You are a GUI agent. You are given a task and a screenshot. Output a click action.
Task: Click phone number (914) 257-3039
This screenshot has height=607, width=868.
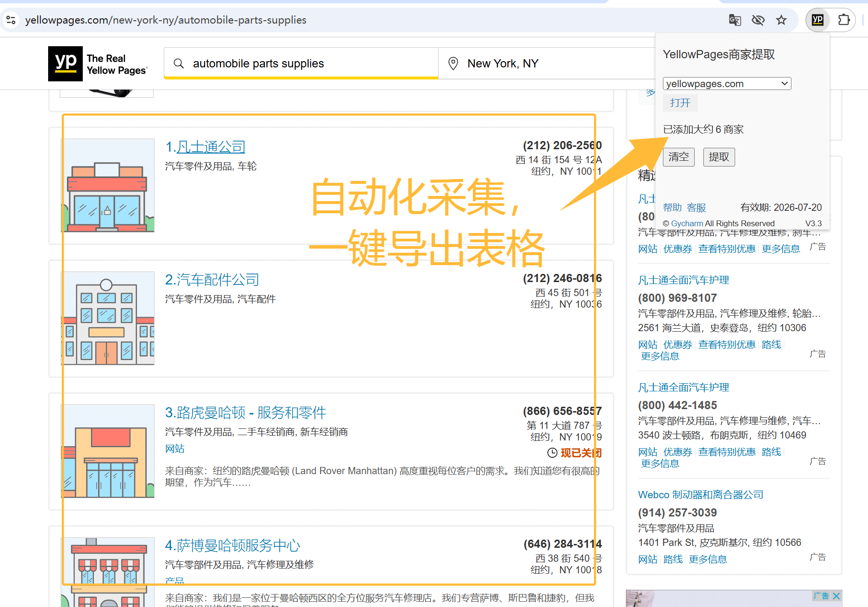click(678, 513)
